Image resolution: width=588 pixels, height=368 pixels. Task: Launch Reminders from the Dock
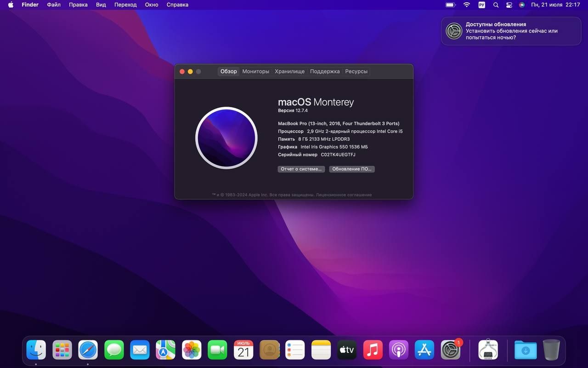click(295, 350)
